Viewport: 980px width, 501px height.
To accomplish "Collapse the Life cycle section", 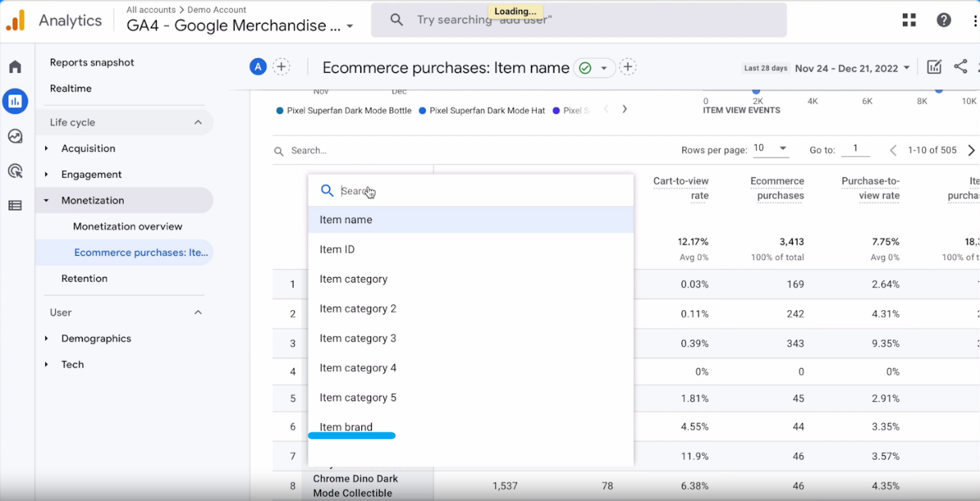I will tap(198, 122).
